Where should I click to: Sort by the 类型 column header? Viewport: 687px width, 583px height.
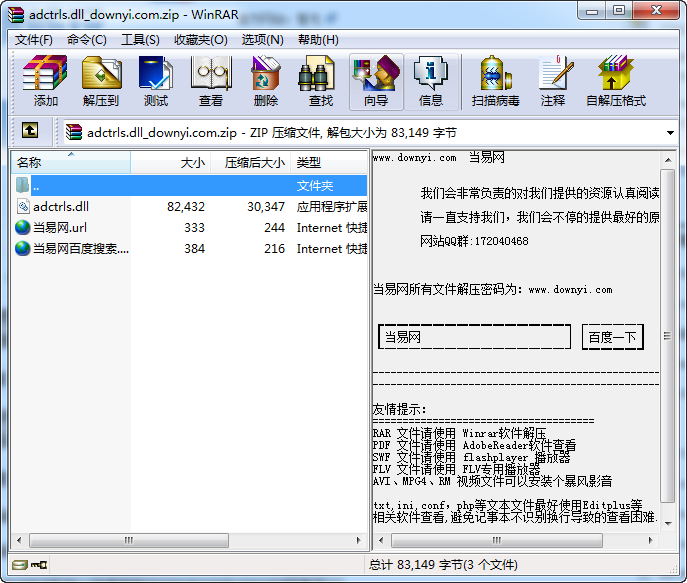pos(329,163)
